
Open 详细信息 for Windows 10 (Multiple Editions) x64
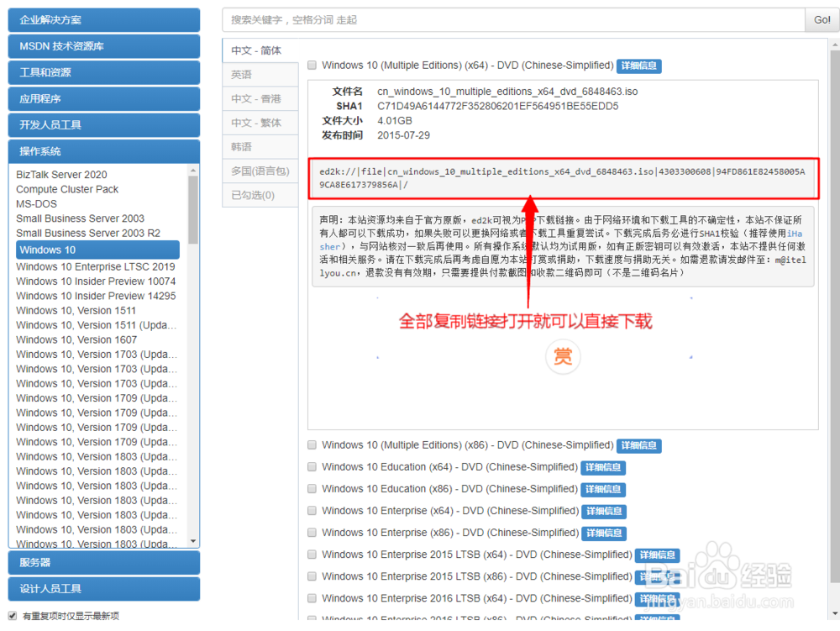[637, 66]
